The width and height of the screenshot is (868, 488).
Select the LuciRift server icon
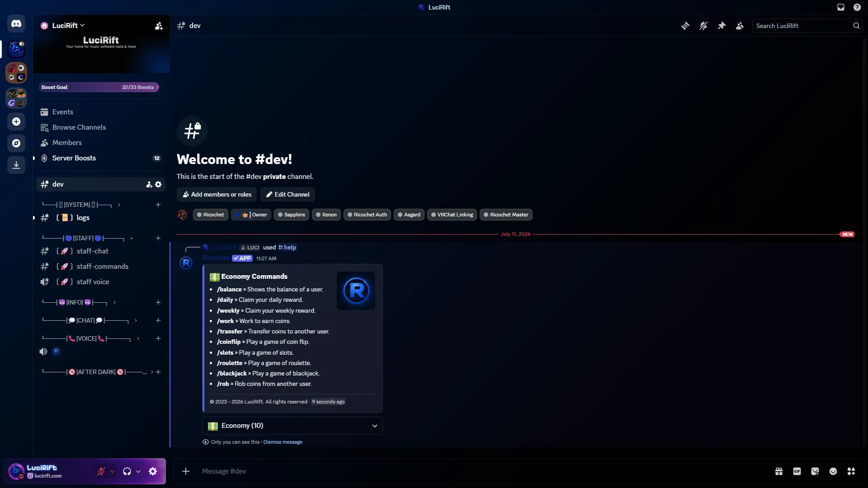pyautogui.click(x=16, y=49)
